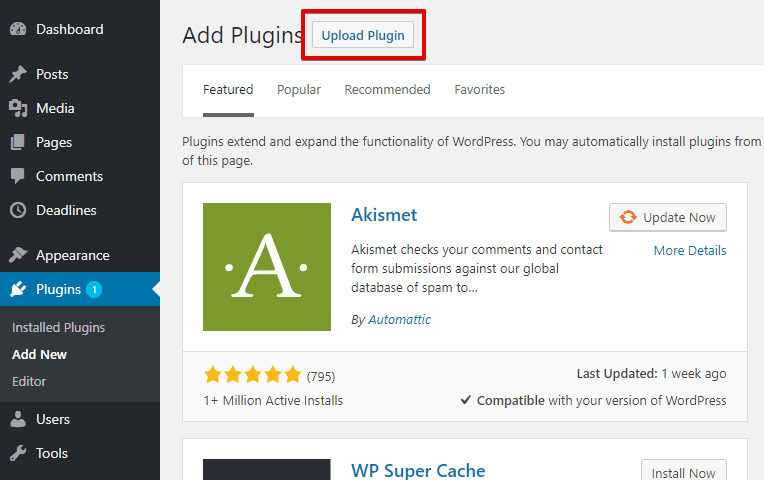Click the Appearance paintbrush icon
This screenshot has width=764, height=480.
18,256
